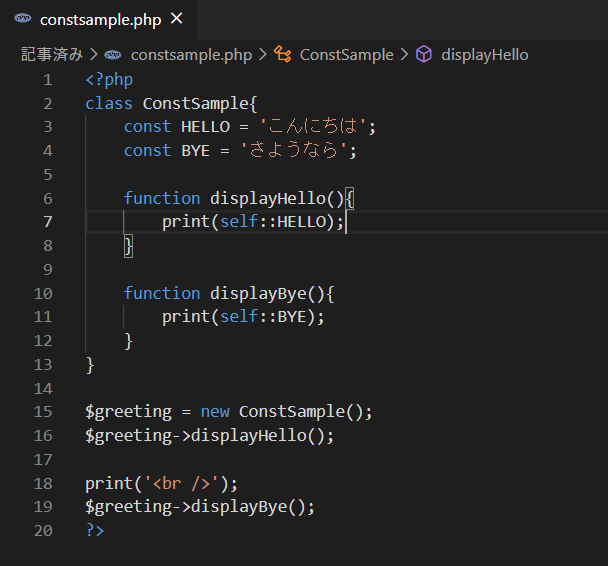Expand chevron after constsample.php breadcrumb
608x566 pixels.
(263, 54)
